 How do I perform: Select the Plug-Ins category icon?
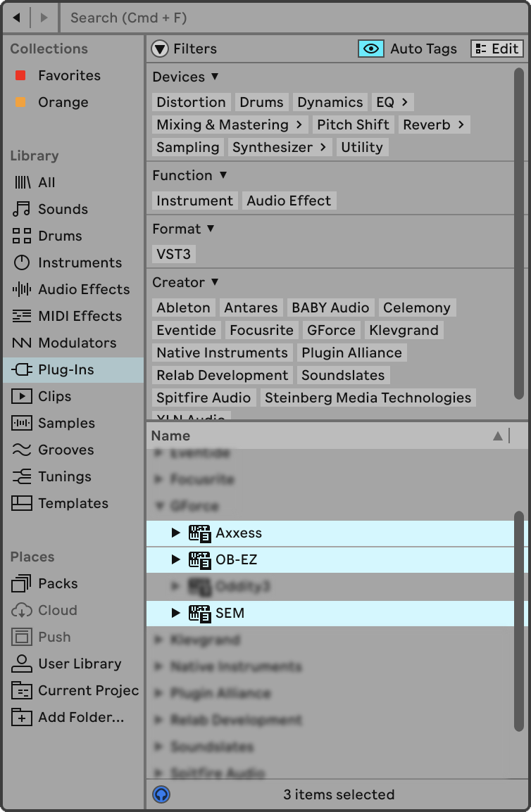pos(22,369)
